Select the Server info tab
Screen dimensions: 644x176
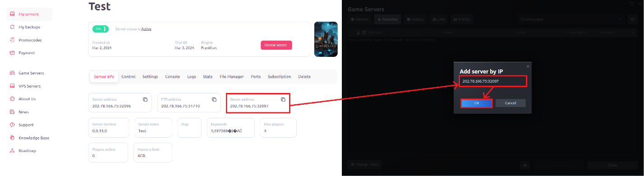click(x=104, y=77)
